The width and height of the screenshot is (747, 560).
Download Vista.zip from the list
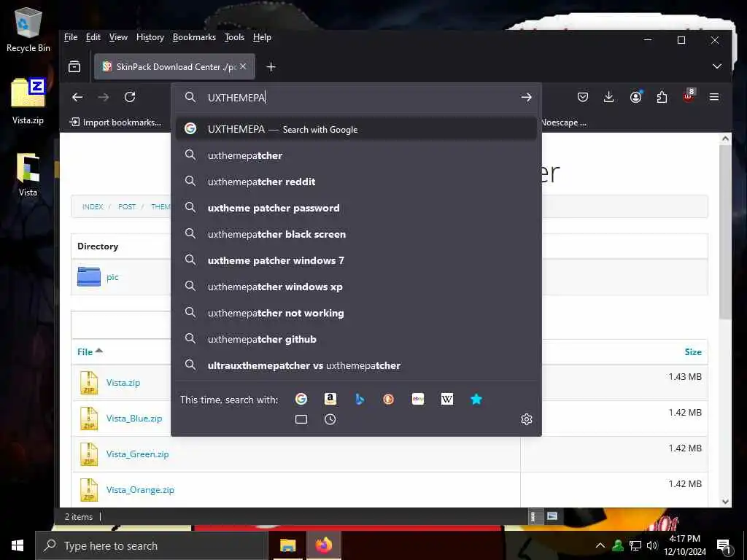pos(123,382)
